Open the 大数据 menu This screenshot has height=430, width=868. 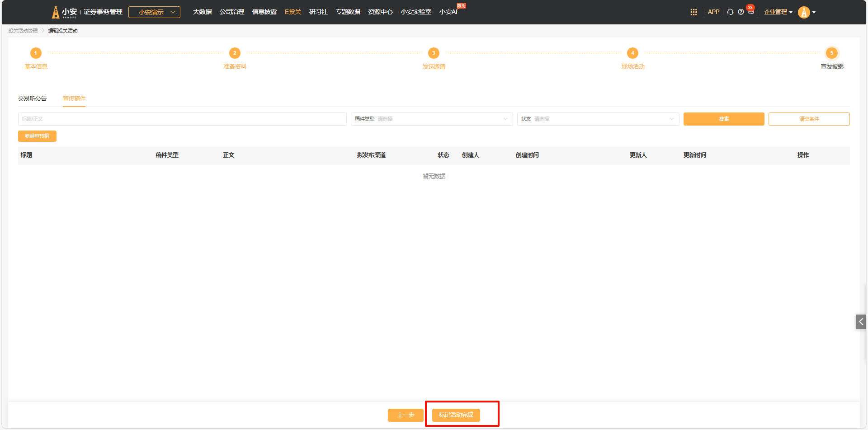202,12
